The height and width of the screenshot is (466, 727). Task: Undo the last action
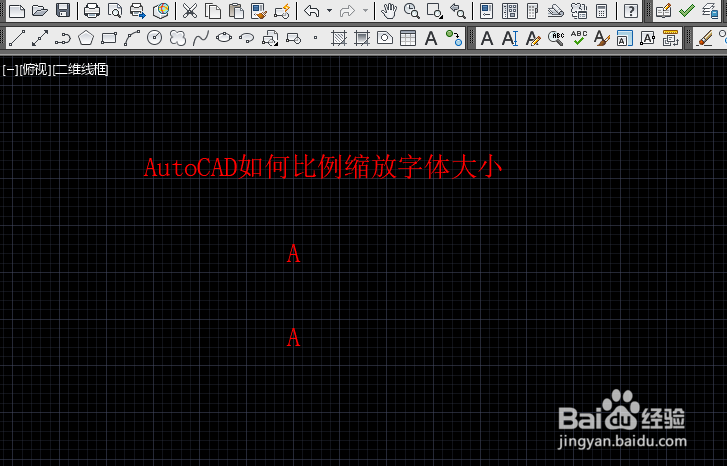[x=312, y=10]
